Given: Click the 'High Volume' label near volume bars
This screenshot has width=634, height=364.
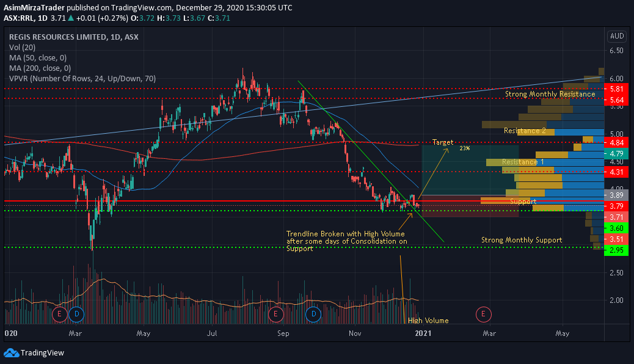Looking at the screenshot, I should [x=428, y=321].
